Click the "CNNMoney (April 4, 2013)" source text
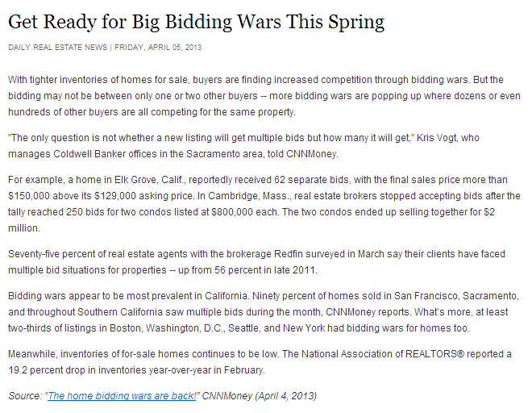The image size is (532, 413). pos(260,396)
